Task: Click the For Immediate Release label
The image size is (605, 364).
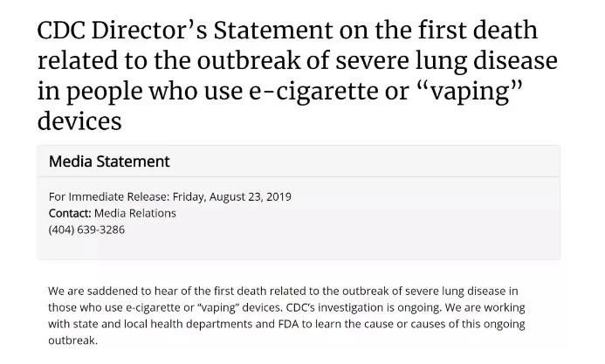Action: click(x=109, y=196)
